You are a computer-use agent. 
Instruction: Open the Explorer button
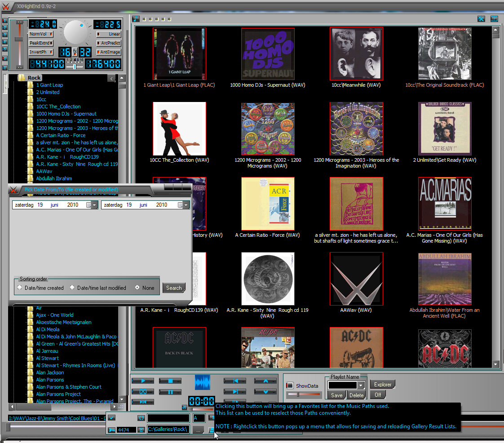pyautogui.click(x=383, y=385)
